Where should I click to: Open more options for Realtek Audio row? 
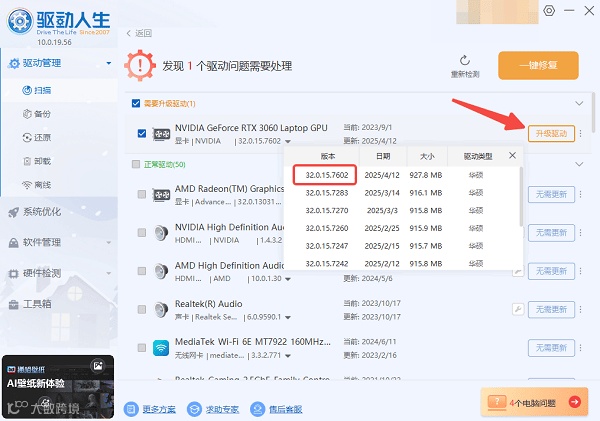click(x=580, y=309)
